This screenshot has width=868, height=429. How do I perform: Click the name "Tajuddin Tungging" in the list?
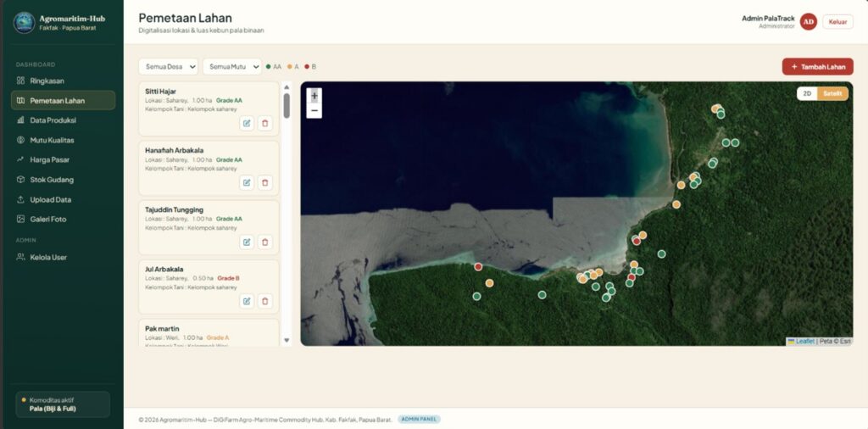(175, 209)
